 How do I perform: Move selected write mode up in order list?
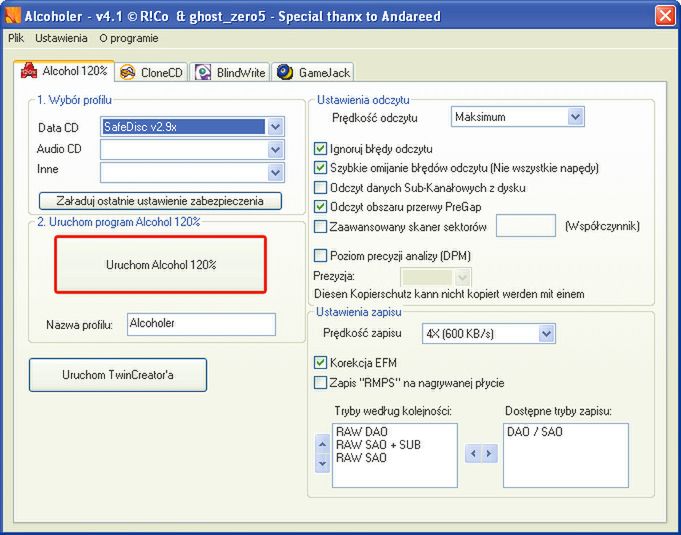pos(322,444)
